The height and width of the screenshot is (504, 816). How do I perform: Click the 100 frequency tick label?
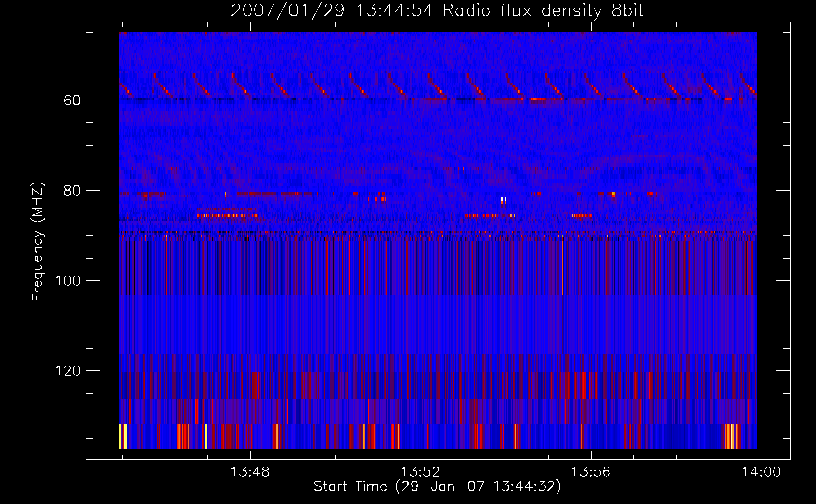68,281
